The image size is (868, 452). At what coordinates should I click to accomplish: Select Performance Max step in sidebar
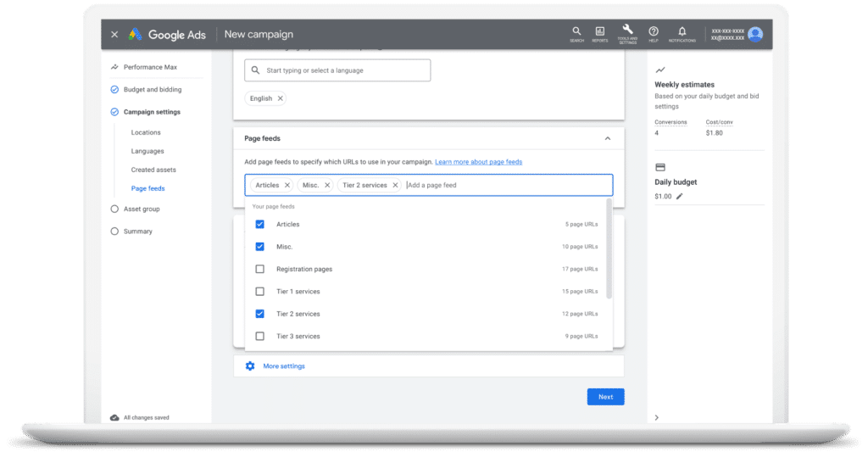point(150,67)
